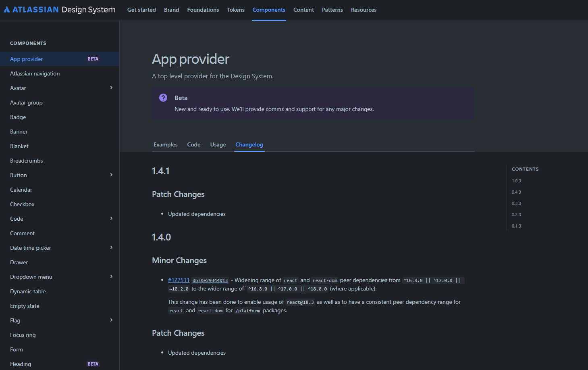Jump to 1.0.0 in contents
Image resolution: width=588 pixels, height=370 pixels.
tap(516, 181)
